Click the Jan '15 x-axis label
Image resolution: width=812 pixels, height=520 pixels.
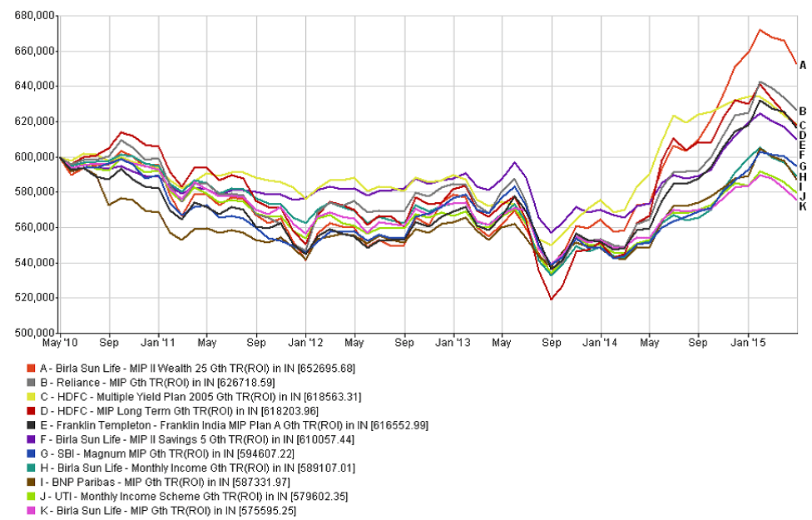(x=748, y=343)
